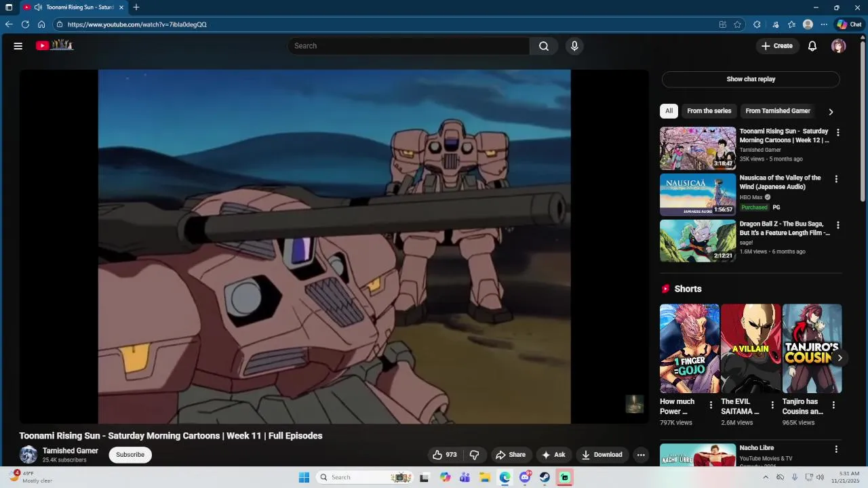
Task: Show hidden system tray icons
Action: pyautogui.click(x=766, y=477)
